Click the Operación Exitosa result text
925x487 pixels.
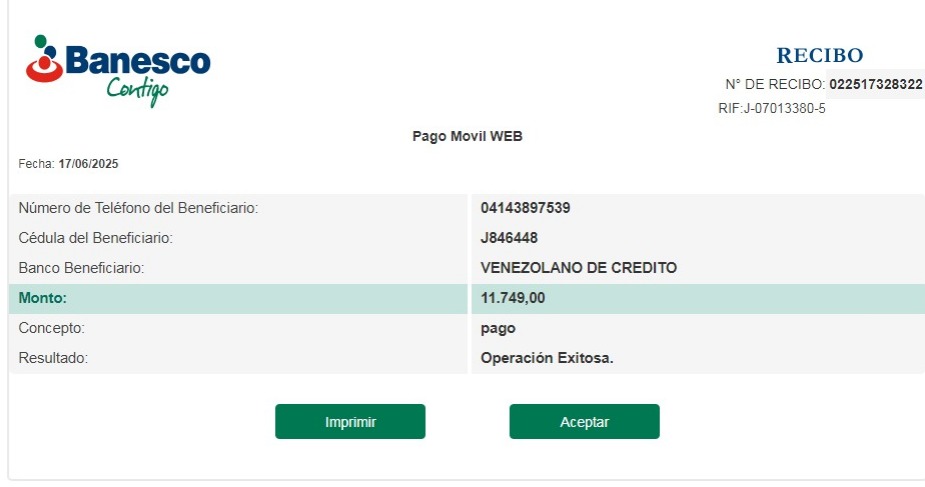[546, 358]
